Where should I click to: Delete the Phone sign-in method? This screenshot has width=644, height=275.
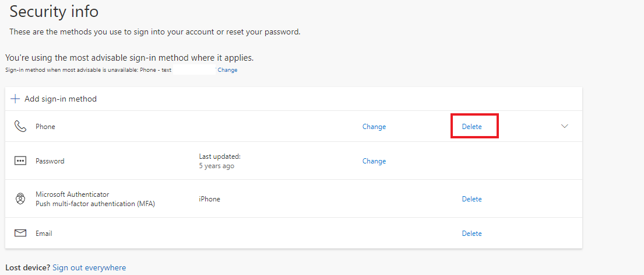click(471, 127)
